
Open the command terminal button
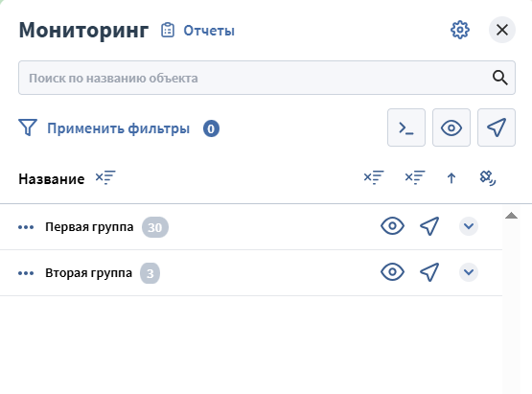[x=406, y=127]
